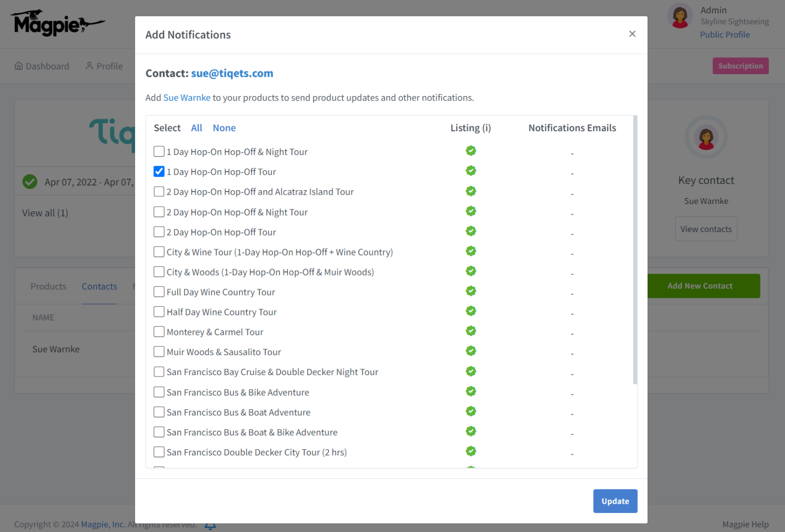
Task: Check 1 Day Hop-On Hop-Off & Night Tour
Action: point(159,152)
